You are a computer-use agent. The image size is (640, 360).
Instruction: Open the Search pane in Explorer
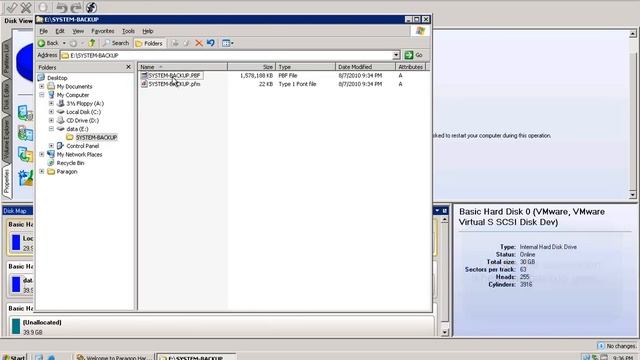pos(116,43)
